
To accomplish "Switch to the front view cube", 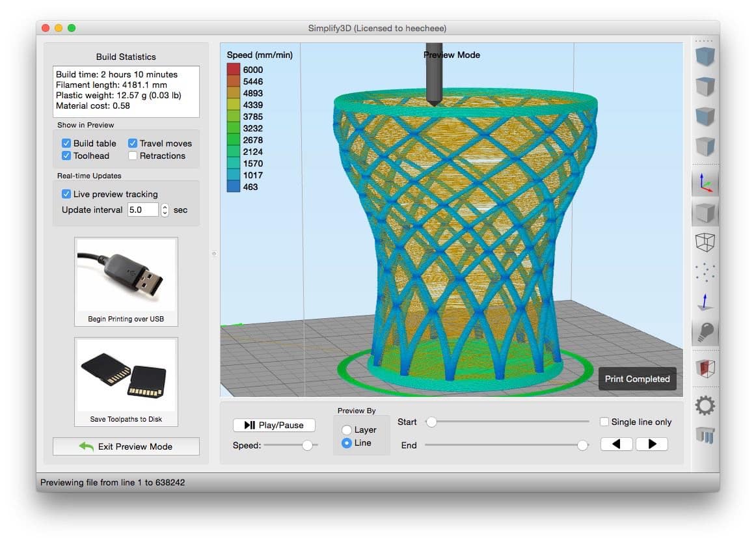I will (705, 116).
